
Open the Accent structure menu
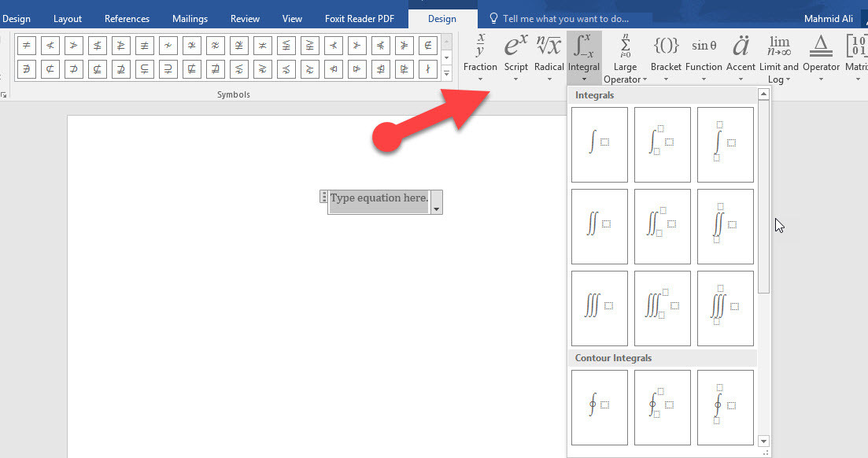741,57
